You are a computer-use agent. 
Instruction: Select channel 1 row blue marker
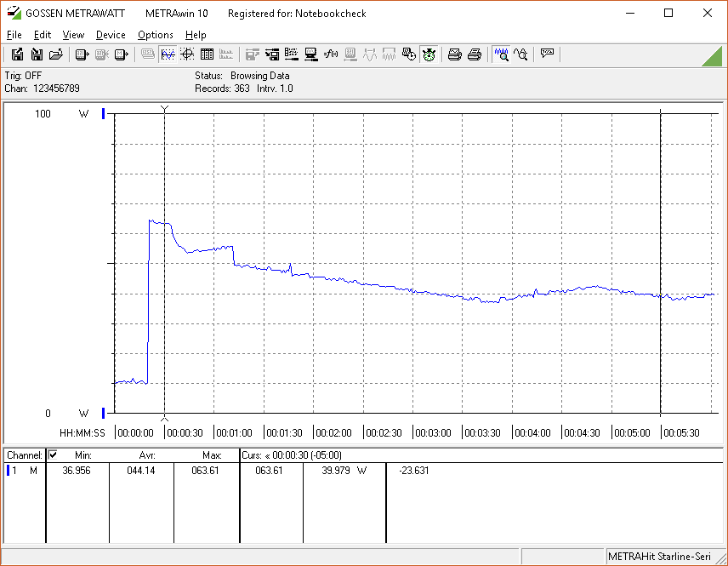pyautogui.click(x=8, y=471)
